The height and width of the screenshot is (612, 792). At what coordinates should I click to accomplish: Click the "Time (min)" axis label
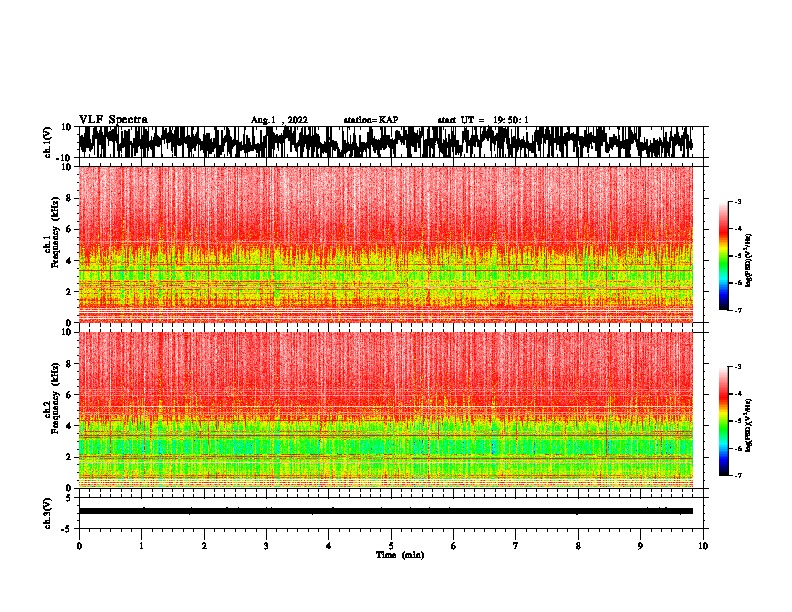400,555
